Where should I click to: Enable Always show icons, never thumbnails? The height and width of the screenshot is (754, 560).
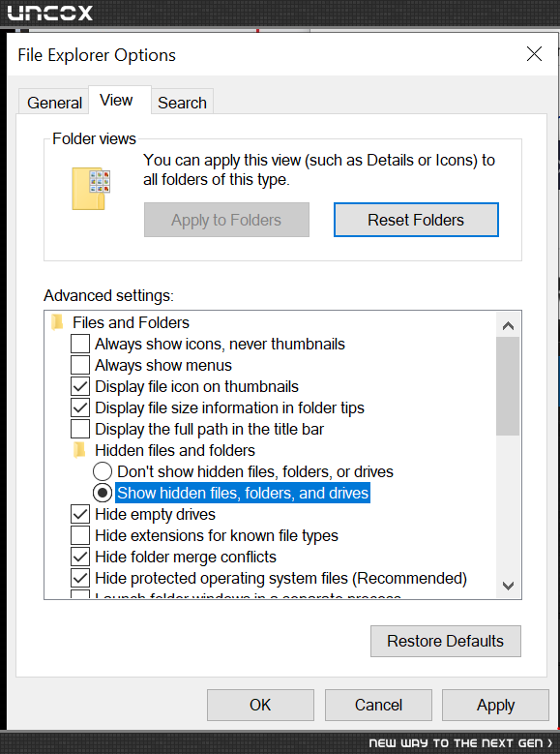coord(80,344)
